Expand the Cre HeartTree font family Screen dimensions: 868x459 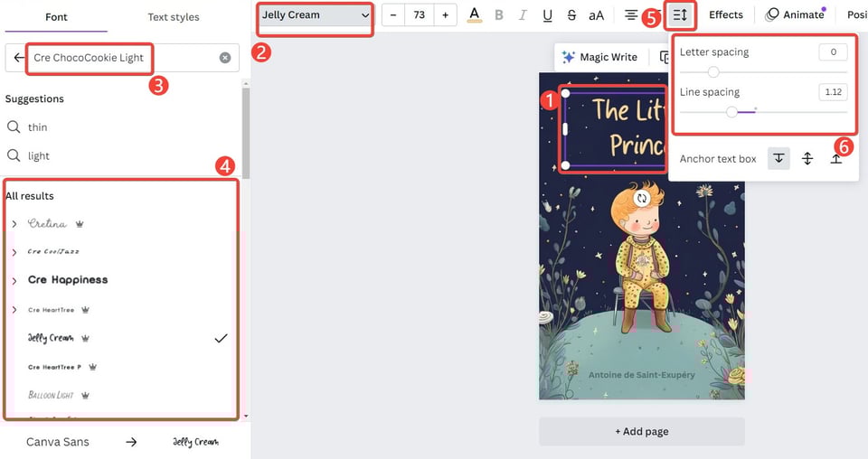pos(14,310)
